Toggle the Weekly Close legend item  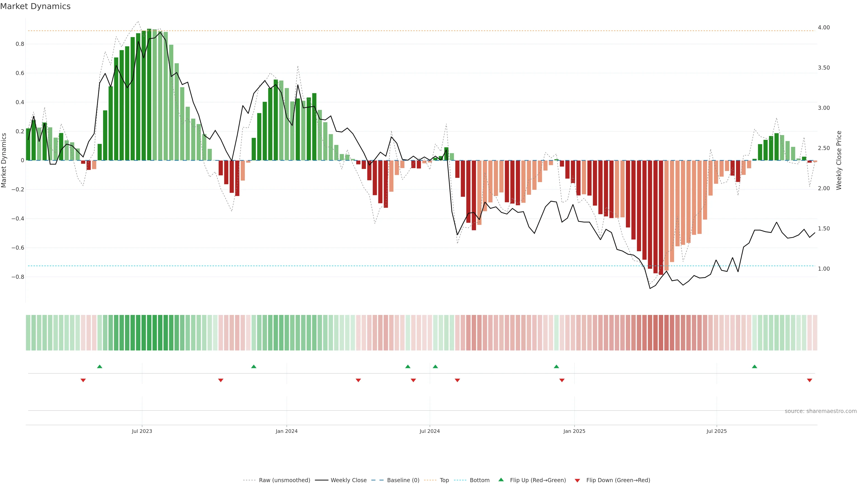pos(348,480)
